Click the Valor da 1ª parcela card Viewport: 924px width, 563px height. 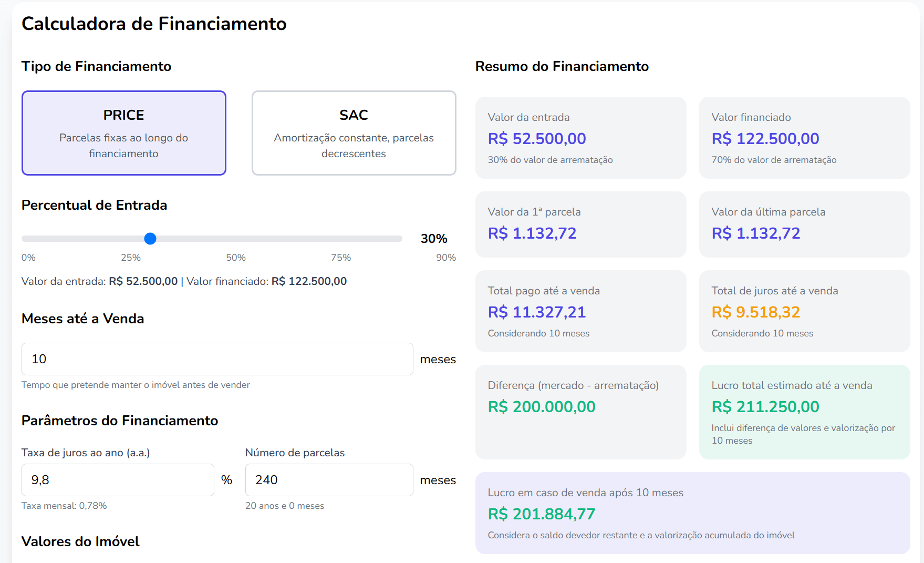580,224
